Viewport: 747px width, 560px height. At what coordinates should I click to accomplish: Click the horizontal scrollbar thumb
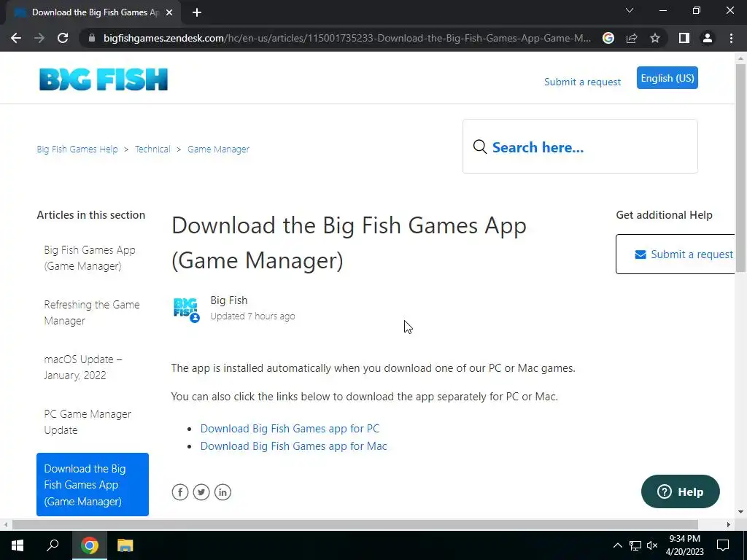(x=355, y=524)
